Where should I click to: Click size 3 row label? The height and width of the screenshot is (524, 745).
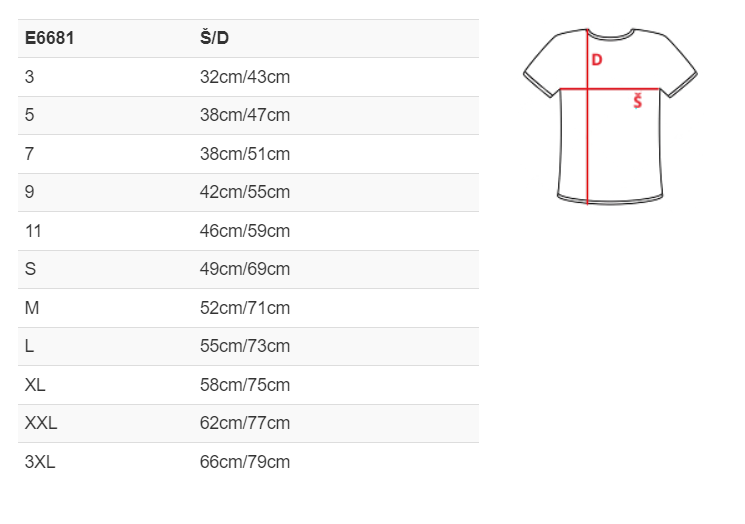(x=29, y=77)
